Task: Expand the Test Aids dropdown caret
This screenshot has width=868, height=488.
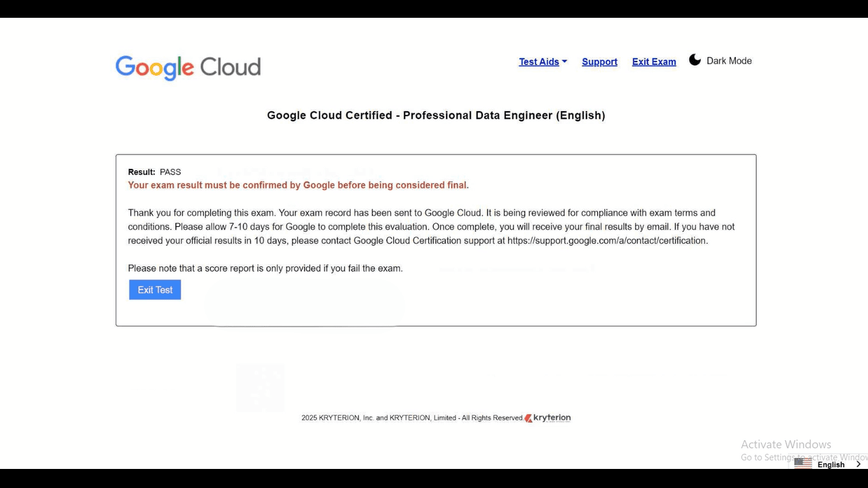Action: click(564, 62)
